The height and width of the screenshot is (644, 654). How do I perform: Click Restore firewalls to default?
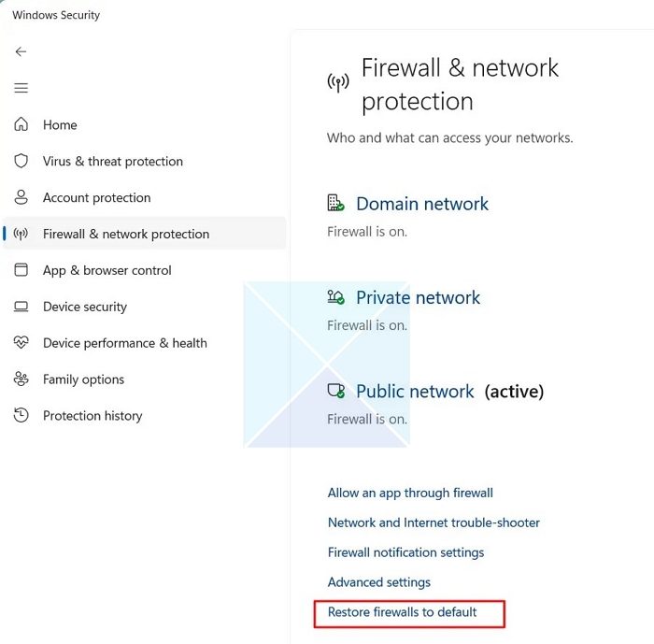pyautogui.click(x=402, y=612)
